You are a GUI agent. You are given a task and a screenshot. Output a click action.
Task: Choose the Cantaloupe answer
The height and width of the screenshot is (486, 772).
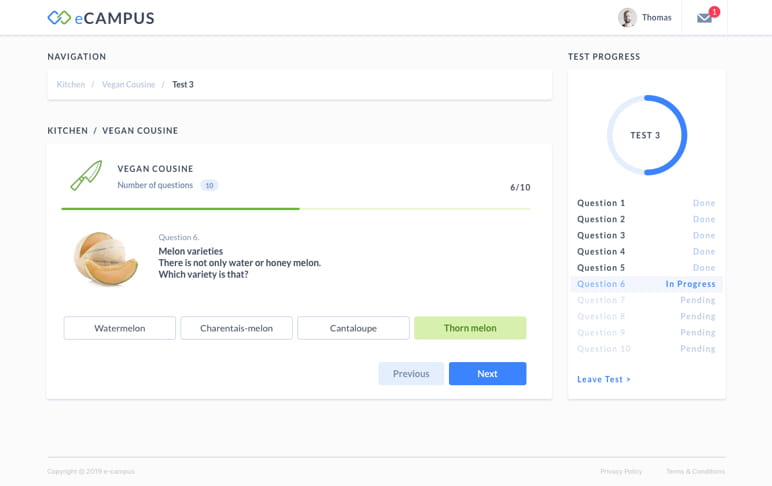click(x=353, y=328)
